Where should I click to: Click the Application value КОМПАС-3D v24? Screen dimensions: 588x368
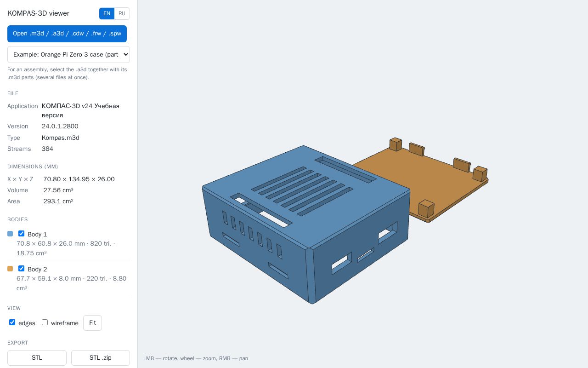click(x=80, y=110)
